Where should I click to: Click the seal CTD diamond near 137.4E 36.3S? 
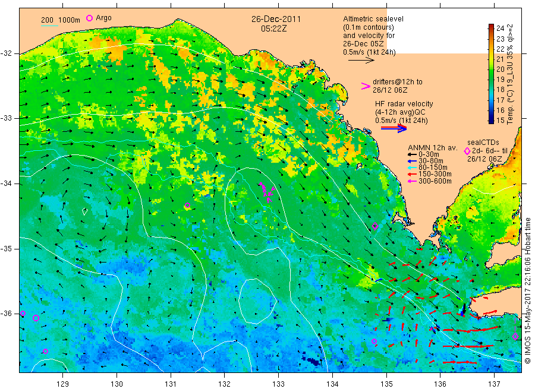tap(515, 336)
